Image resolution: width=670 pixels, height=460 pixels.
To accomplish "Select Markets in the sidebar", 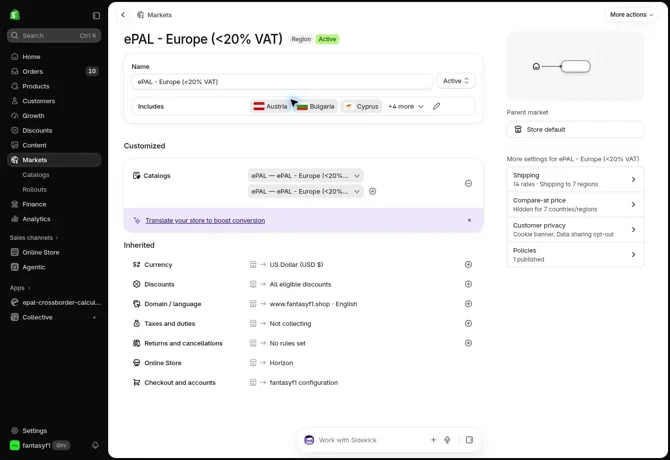I will [x=54, y=160].
